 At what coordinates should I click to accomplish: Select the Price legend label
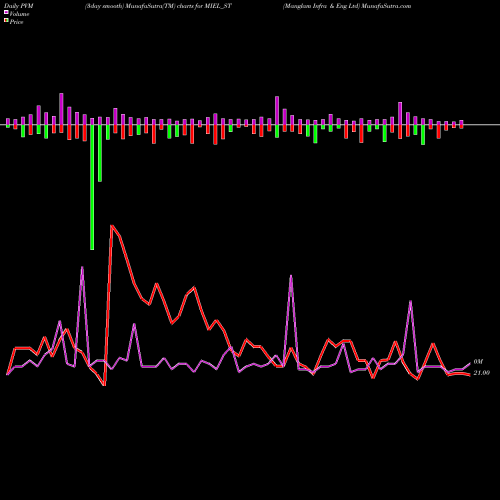point(16,22)
